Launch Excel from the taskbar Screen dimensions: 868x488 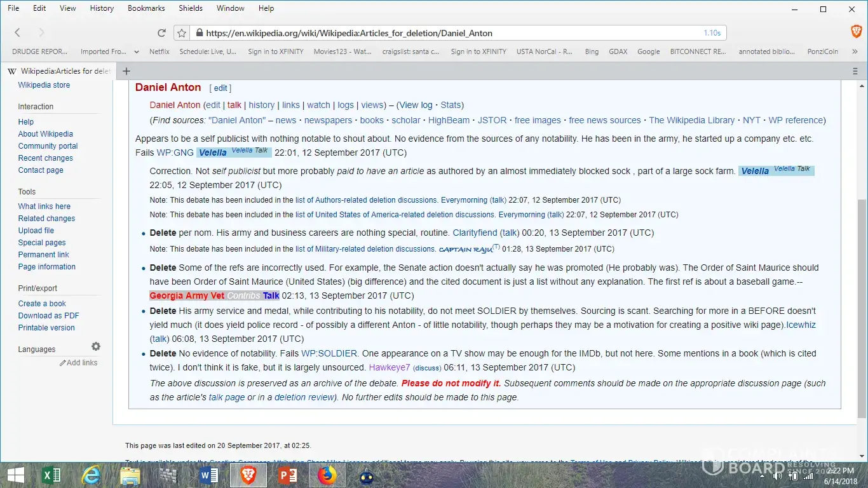[x=51, y=475]
